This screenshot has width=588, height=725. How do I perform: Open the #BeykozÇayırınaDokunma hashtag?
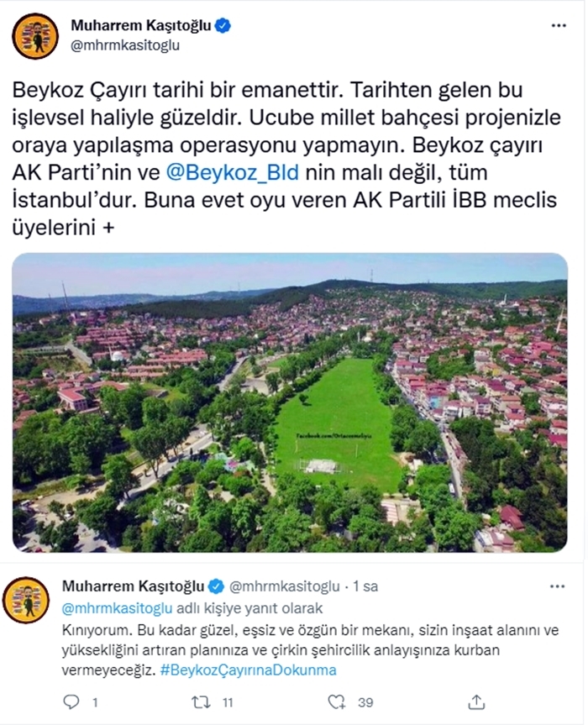(249, 670)
